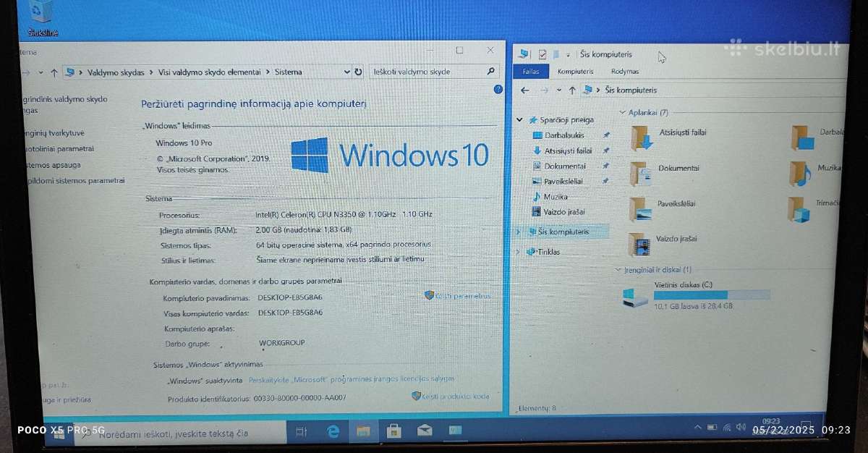The width and height of the screenshot is (868, 453).
Task: Open the Muzika folder icon in Aplankai
Action: pos(800,174)
